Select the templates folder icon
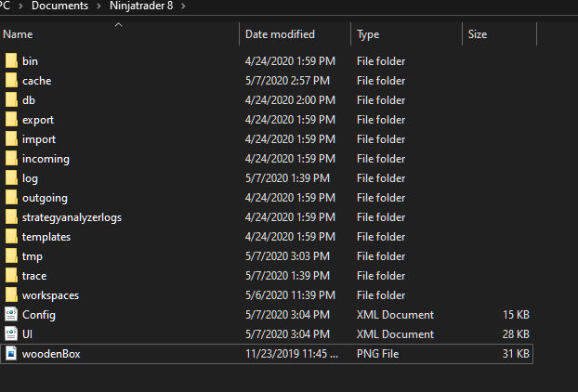This screenshot has width=578, height=392. pos(11,237)
